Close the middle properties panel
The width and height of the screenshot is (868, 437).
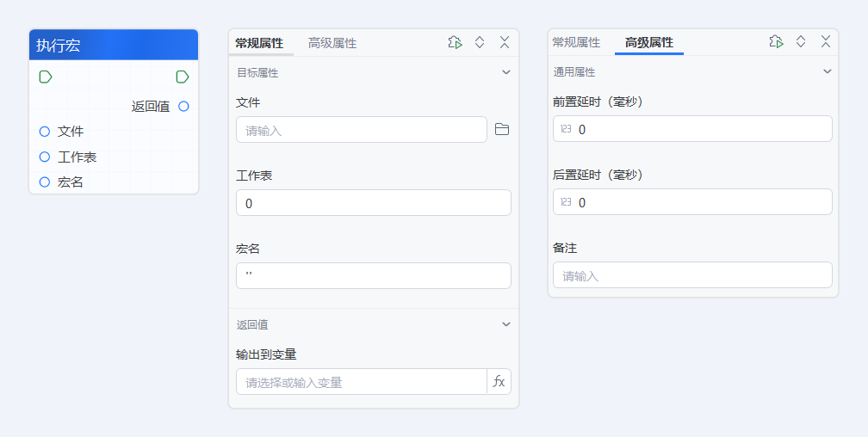505,43
